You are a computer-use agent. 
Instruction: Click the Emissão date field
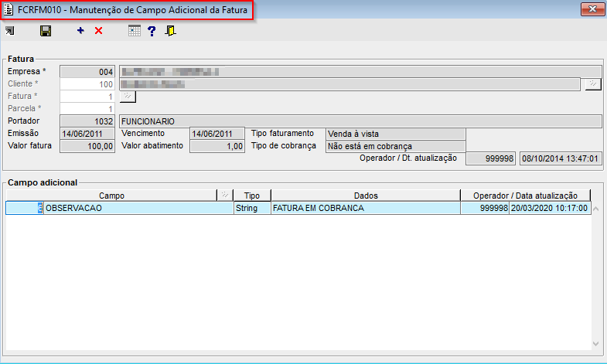(87, 134)
